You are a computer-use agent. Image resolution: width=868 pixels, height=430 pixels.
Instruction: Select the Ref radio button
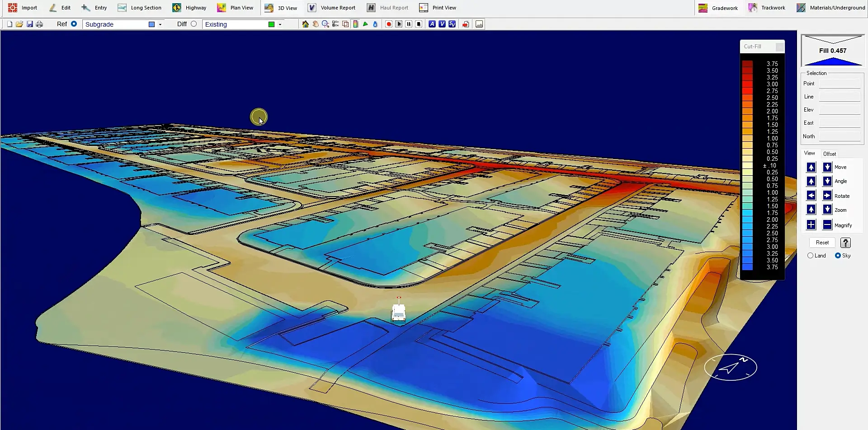point(74,24)
